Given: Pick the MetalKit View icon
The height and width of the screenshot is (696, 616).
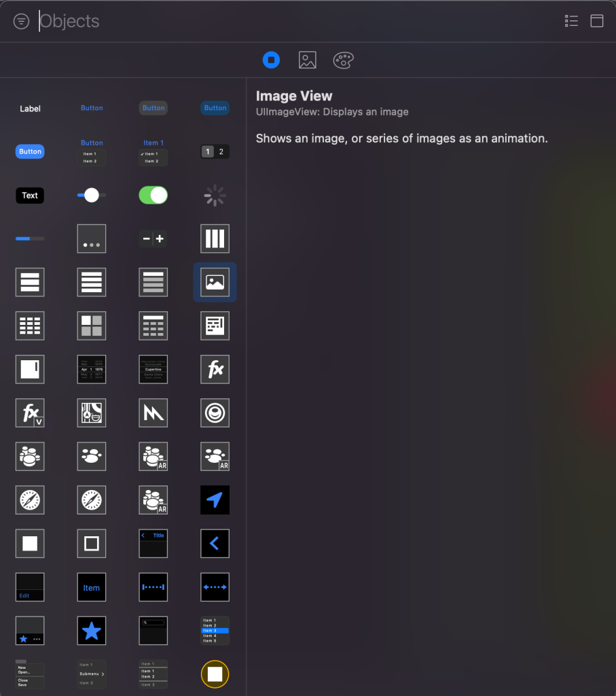Looking at the screenshot, I should pyautogui.click(x=153, y=413).
